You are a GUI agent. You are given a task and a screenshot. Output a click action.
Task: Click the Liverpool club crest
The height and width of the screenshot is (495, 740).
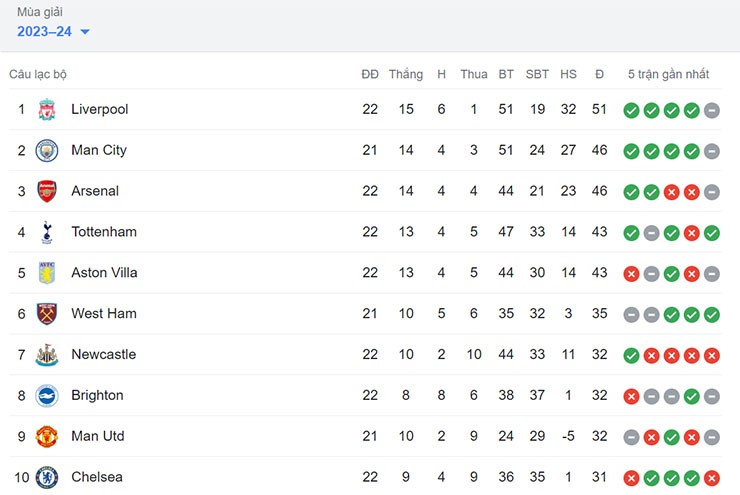click(x=47, y=109)
